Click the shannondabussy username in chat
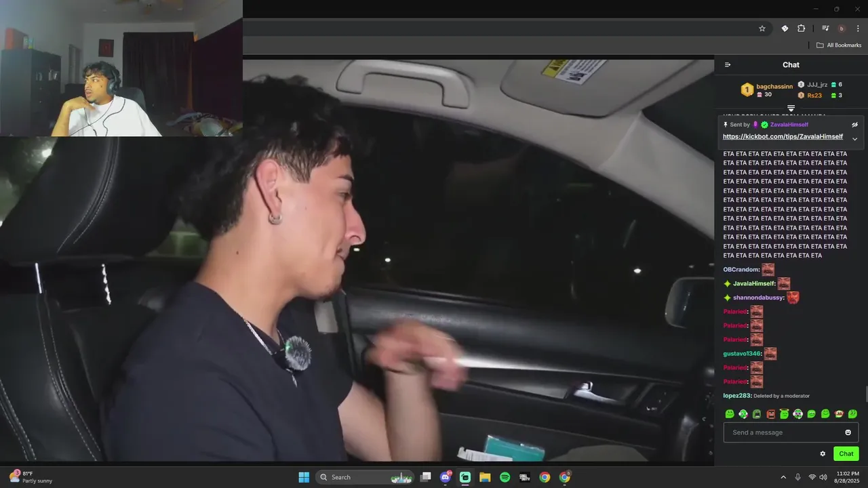The height and width of the screenshot is (488, 868). click(758, 298)
